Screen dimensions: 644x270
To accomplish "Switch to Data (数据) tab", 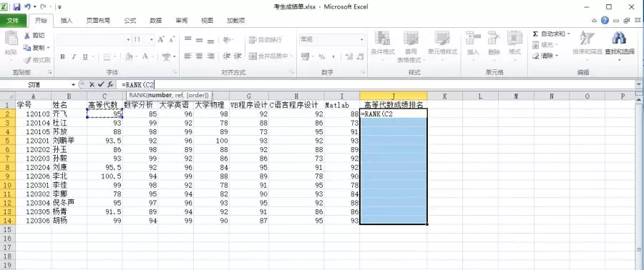I will pyautogui.click(x=156, y=21).
